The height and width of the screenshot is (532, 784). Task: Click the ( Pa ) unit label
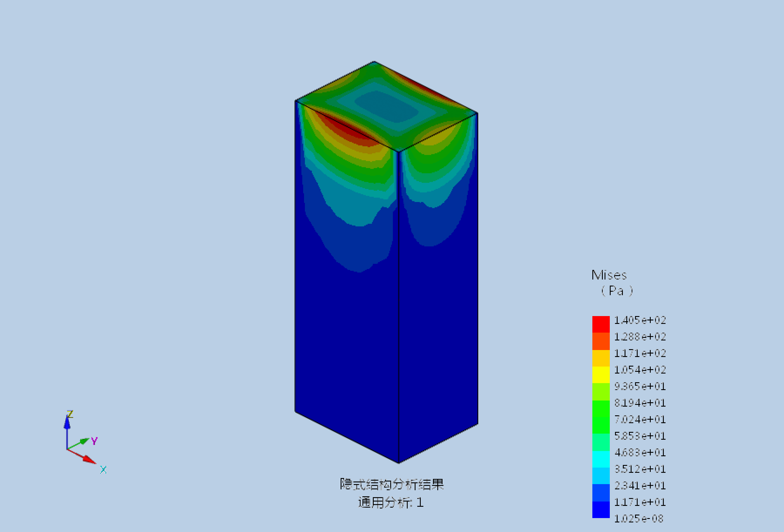617,291
